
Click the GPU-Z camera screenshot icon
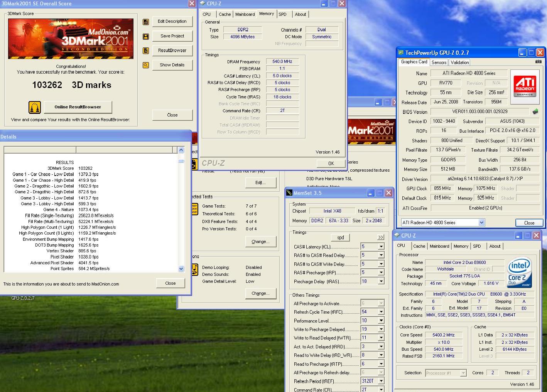(539, 61)
